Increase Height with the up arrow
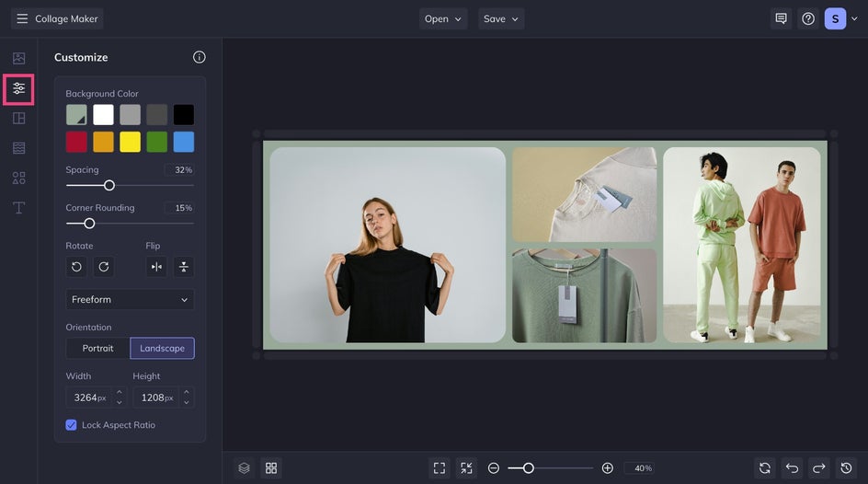This screenshot has width=868, height=484. 187,392
